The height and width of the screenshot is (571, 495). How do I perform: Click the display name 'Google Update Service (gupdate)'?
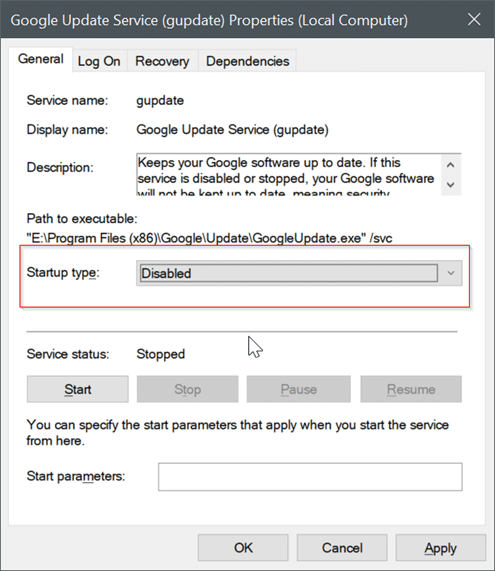click(x=232, y=130)
